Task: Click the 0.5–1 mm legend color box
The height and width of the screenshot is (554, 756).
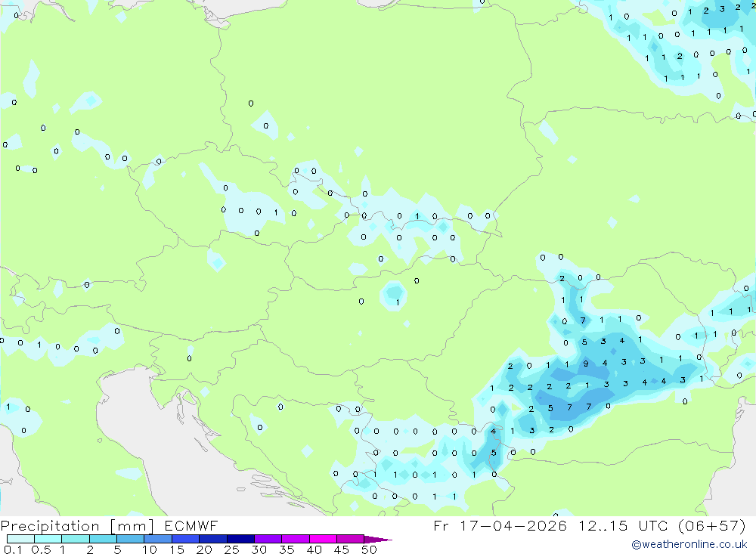Action: pos(48,539)
